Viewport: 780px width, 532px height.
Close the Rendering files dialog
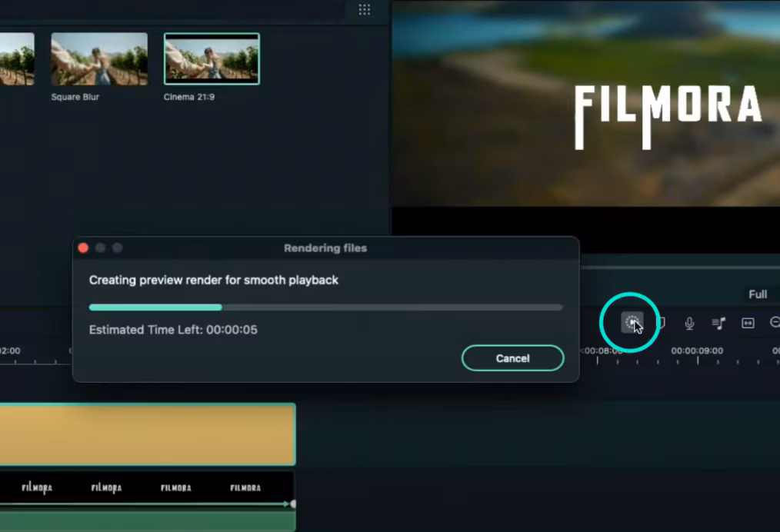[x=83, y=248]
